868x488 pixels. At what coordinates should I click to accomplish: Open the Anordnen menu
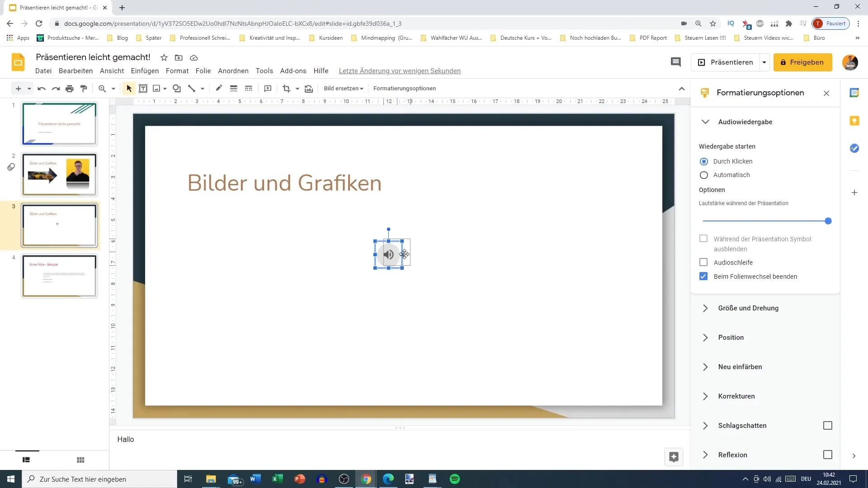pos(233,71)
